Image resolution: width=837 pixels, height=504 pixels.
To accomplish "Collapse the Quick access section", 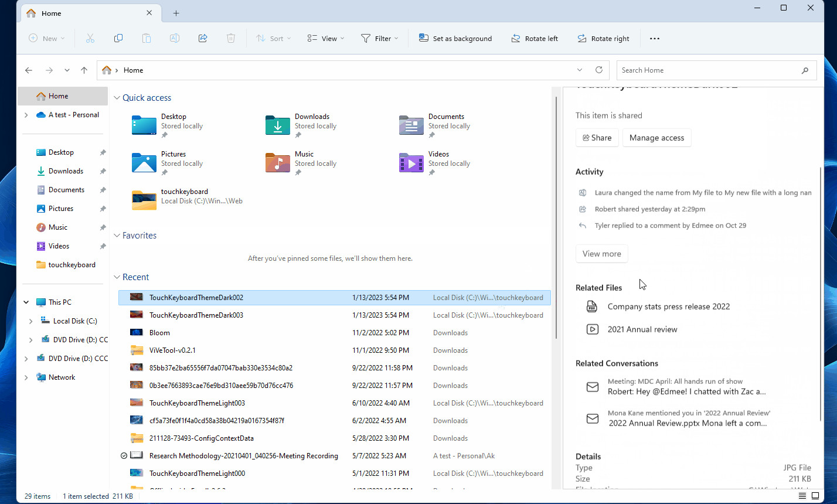I will coord(117,98).
